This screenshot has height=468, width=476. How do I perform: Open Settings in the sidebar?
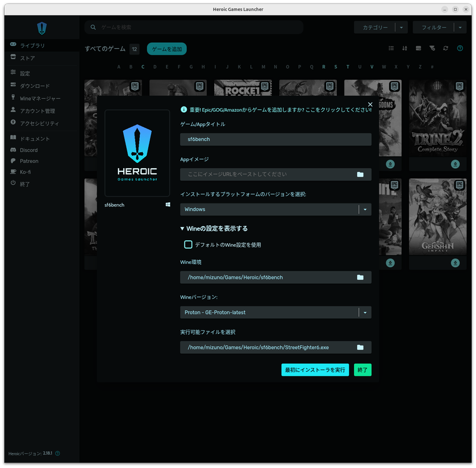42,73
